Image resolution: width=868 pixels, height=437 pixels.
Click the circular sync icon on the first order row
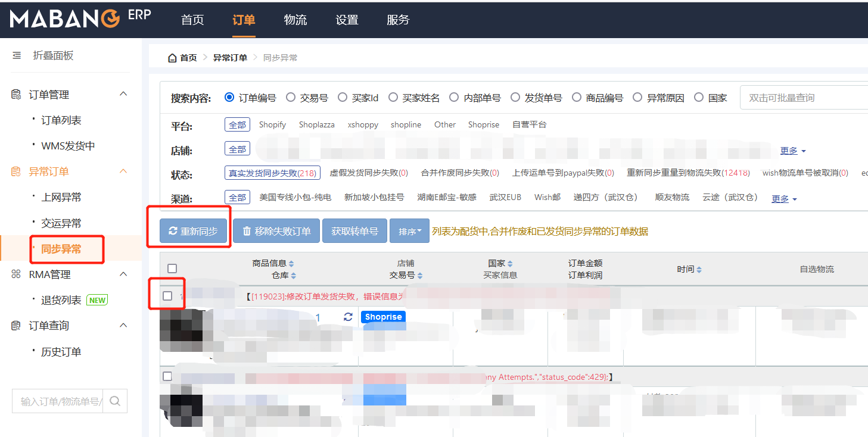click(x=348, y=317)
